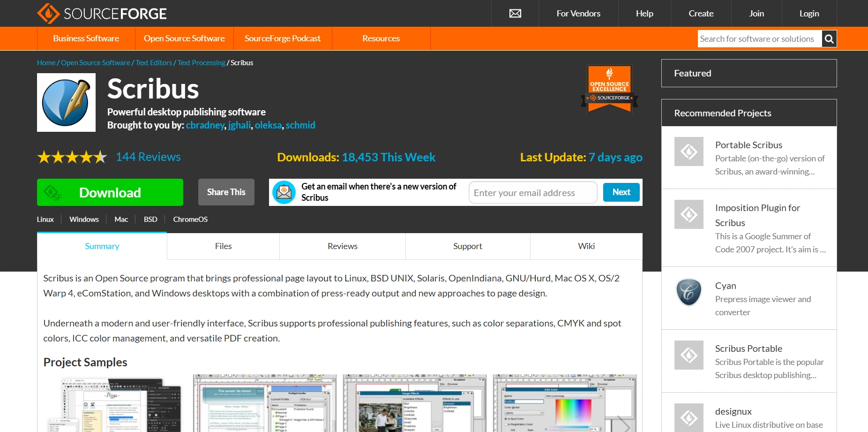Click the green Download button
868x432 pixels.
tap(110, 192)
